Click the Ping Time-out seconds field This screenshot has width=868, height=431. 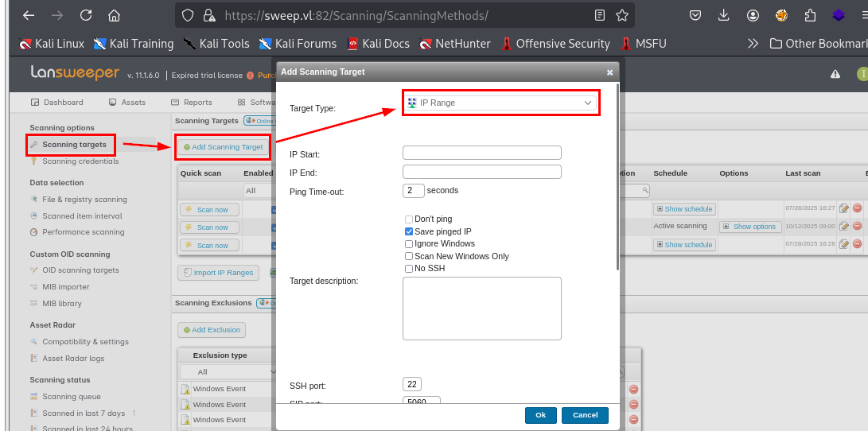point(414,190)
